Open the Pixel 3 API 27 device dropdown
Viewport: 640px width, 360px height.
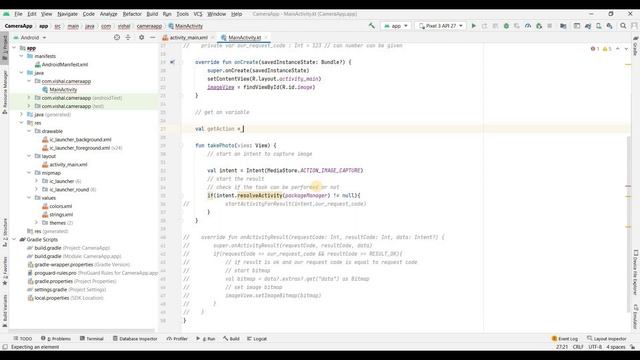click(x=441, y=26)
